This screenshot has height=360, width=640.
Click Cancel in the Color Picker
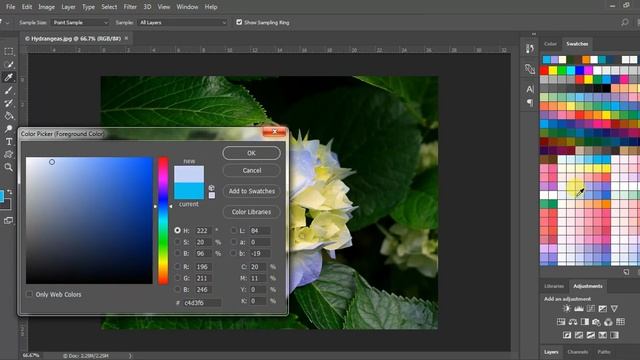pos(251,170)
